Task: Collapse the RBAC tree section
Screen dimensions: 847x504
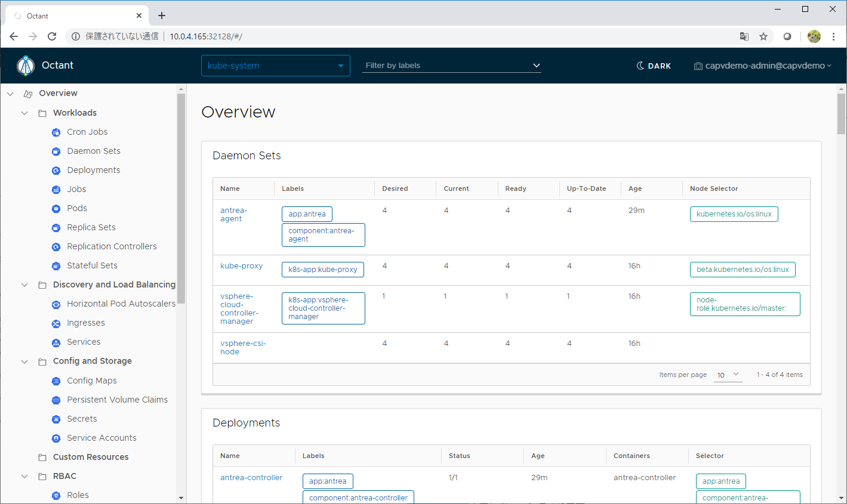Action: [24, 476]
